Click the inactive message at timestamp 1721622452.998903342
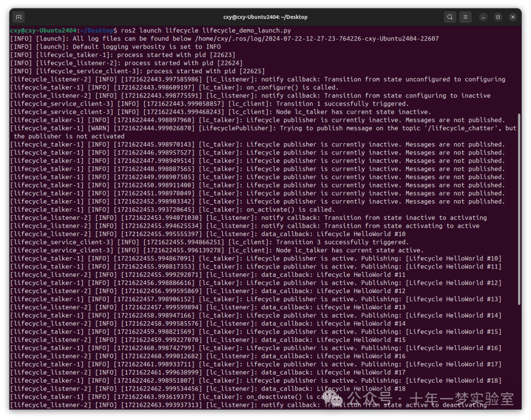The image size is (531, 420). click(258, 201)
